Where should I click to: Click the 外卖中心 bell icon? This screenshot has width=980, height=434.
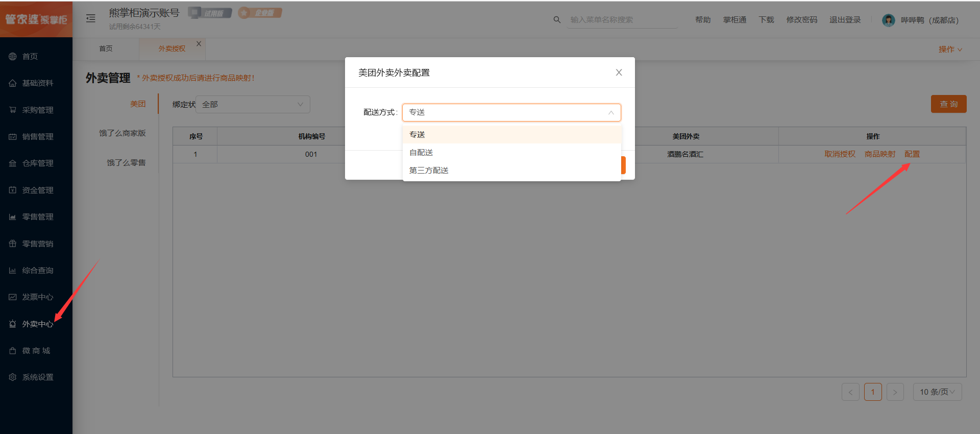point(13,324)
